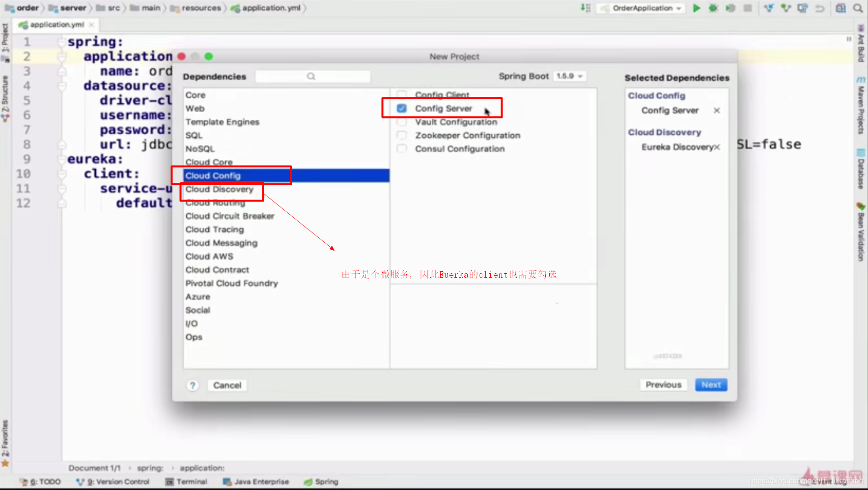This screenshot has height=490, width=868.
Task: Click the resources breadcrumb folder
Action: tap(196, 8)
